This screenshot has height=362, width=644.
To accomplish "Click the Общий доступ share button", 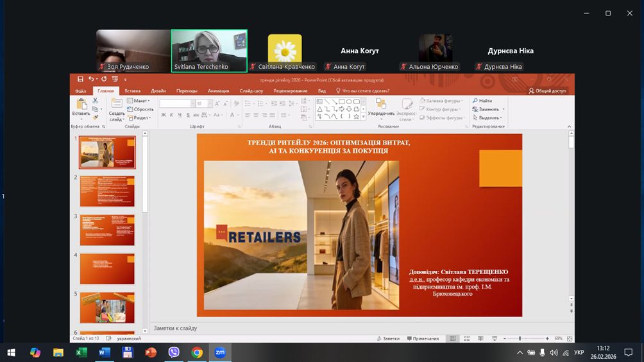I will pyautogui.click(x=547, y=91).
